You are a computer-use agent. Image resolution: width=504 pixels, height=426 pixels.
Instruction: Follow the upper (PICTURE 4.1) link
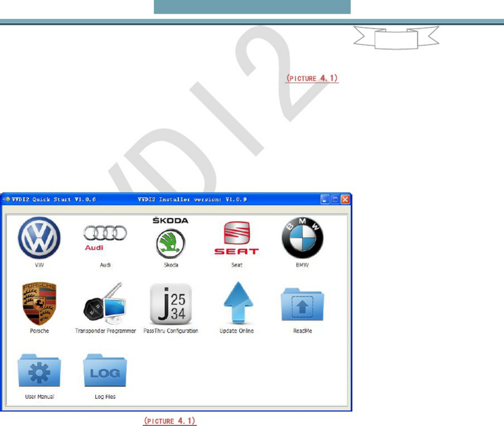coord(312,78)
